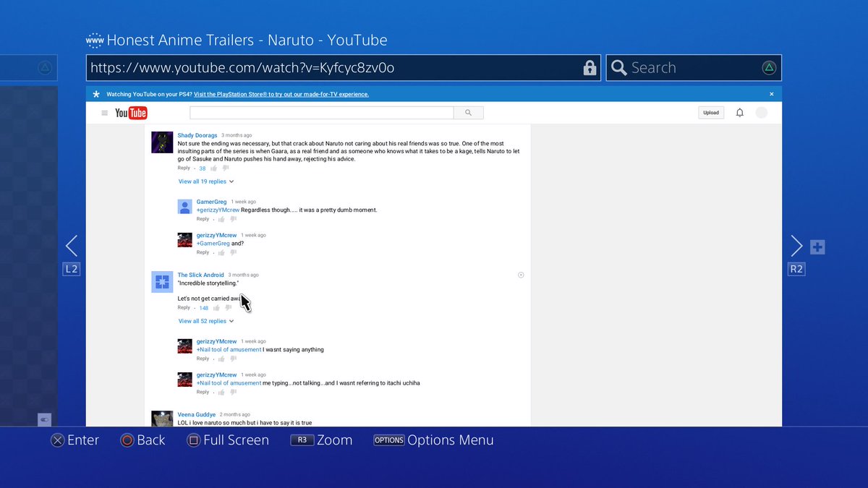The height and width of the screenshot is (488, 868).
Task: Click GamerGreg's avatar
Action: [184, 206]
